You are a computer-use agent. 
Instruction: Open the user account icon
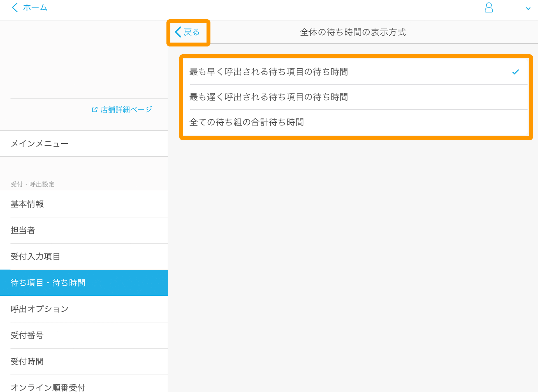point(489,8)
